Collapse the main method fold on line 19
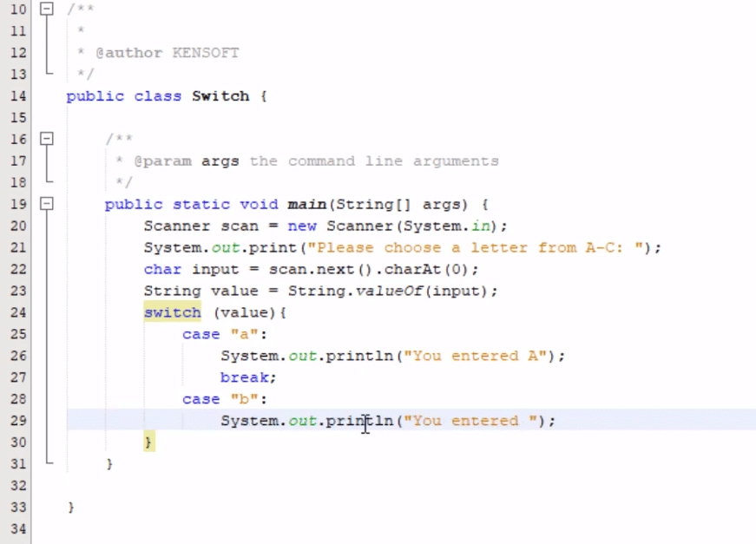Viewport: 756px width, 544px height. point(47,204)
